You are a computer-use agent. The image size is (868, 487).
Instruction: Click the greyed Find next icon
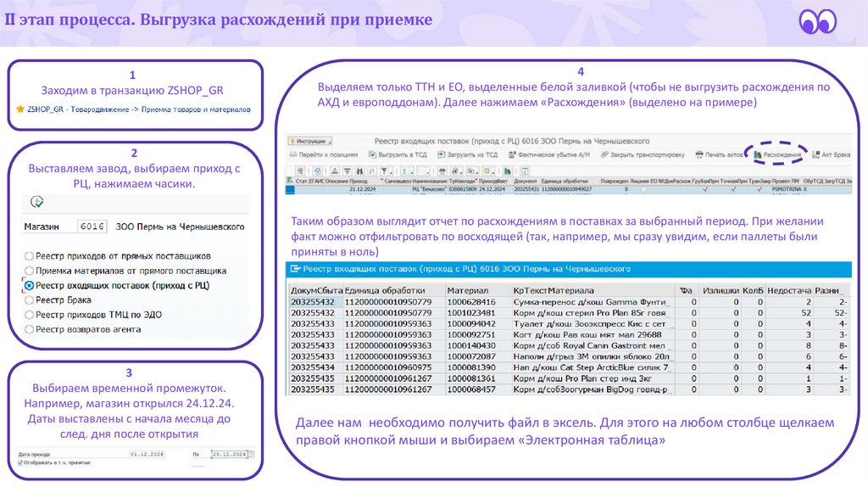(370, 171)
